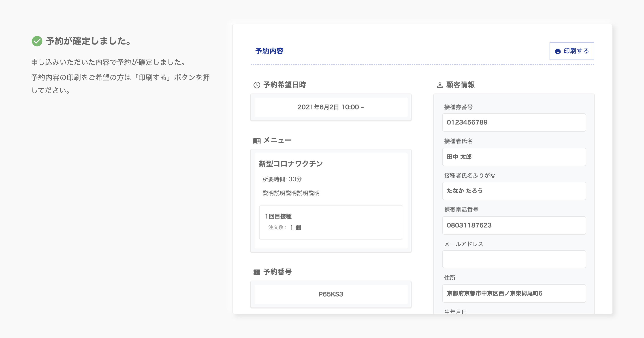
Task: Select the ふりがな field with たなか たろう
Action: [x=514, y=191]
